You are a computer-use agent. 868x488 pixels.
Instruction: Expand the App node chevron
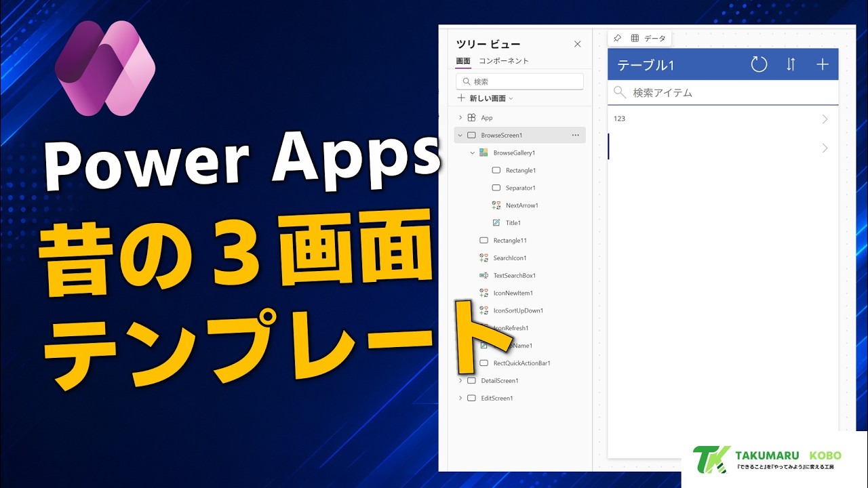(460, 118)
